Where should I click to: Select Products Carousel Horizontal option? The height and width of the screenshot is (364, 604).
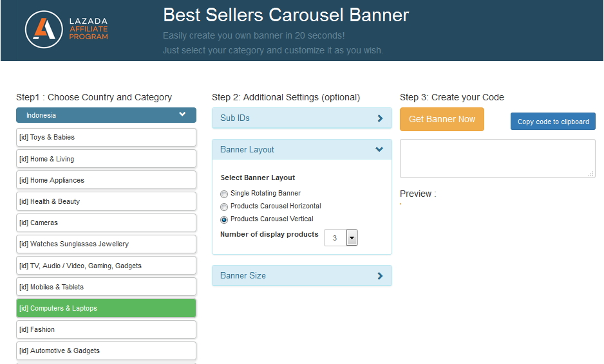tap(224, 207)
